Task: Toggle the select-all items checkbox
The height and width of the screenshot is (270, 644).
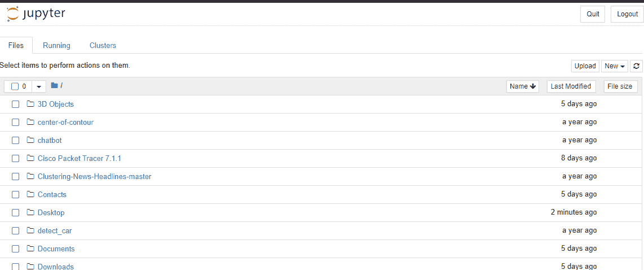Action: coord(15,86)
